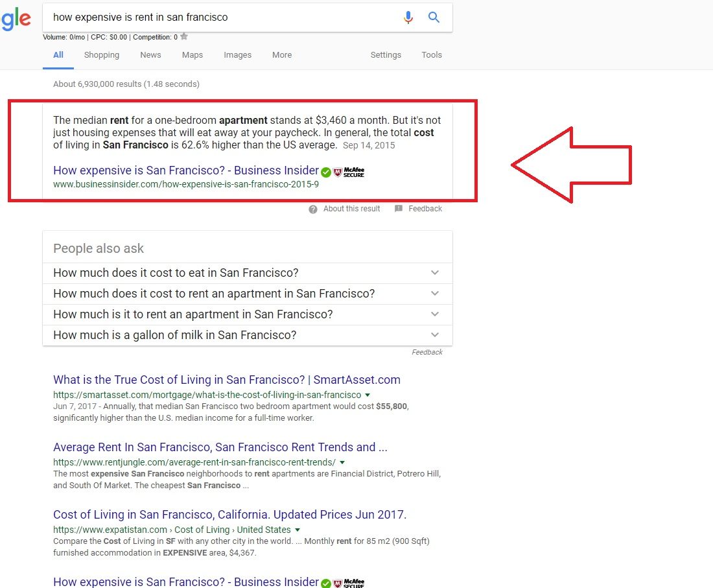The height and width of the screenshot is (588, 713).
Task: Click Feedback link under featured snippet
Action: [x=425, y=209]
